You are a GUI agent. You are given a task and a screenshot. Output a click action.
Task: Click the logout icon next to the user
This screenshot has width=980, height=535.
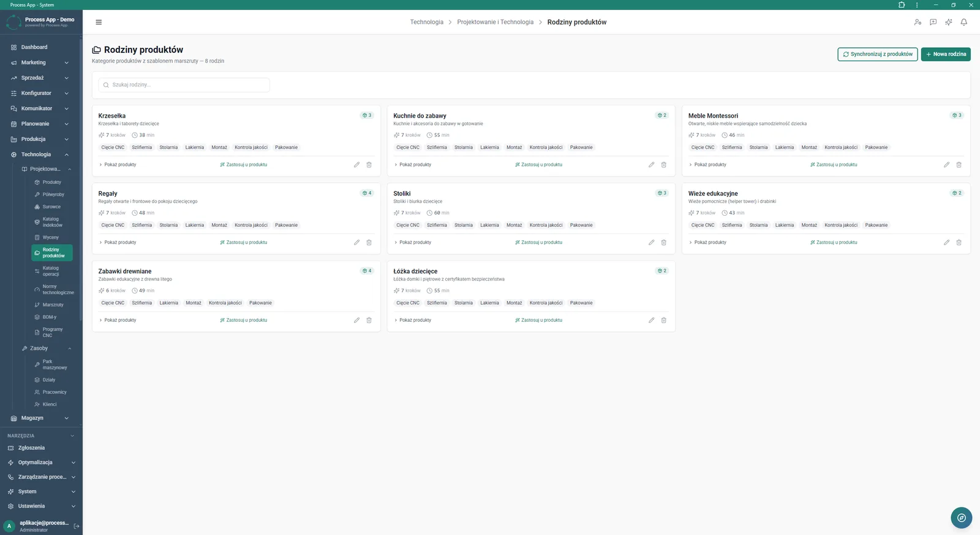[77, 526]
